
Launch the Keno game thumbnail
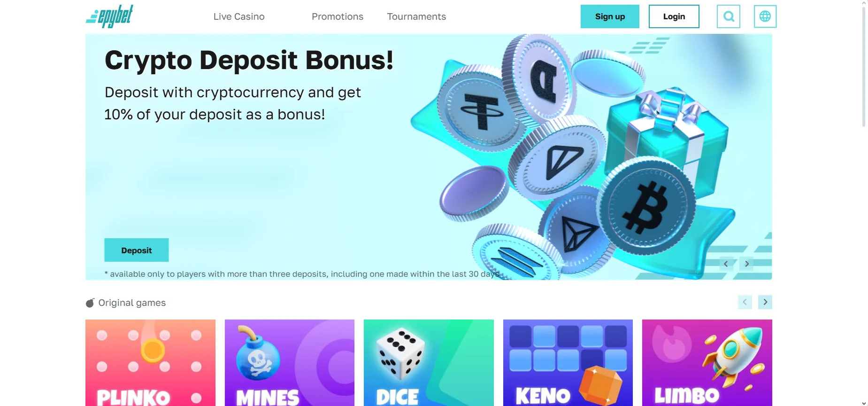tap(568, 363)
